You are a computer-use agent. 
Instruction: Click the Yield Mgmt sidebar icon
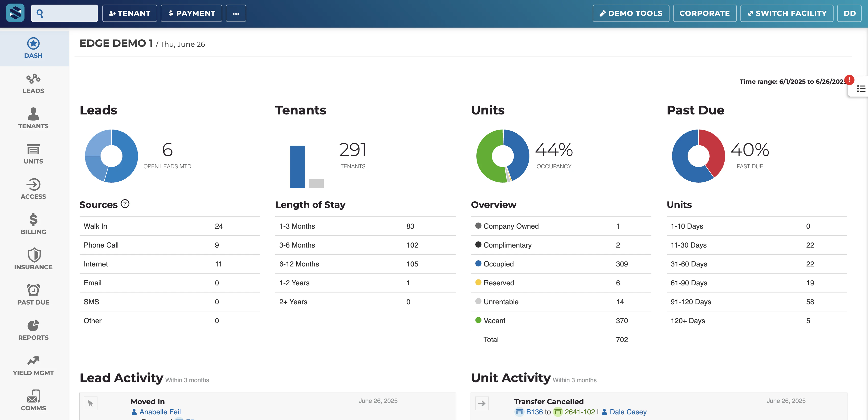(33, 365)
